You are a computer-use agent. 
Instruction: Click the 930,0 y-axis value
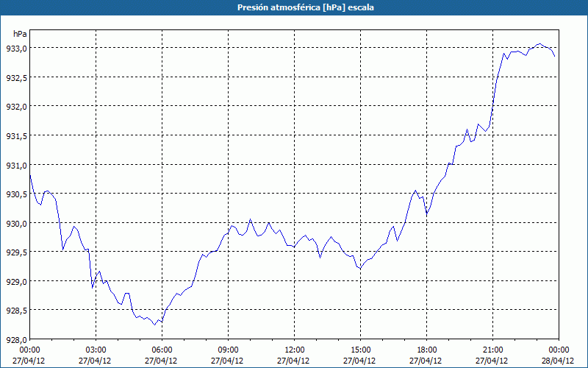[x=16, y=223]
